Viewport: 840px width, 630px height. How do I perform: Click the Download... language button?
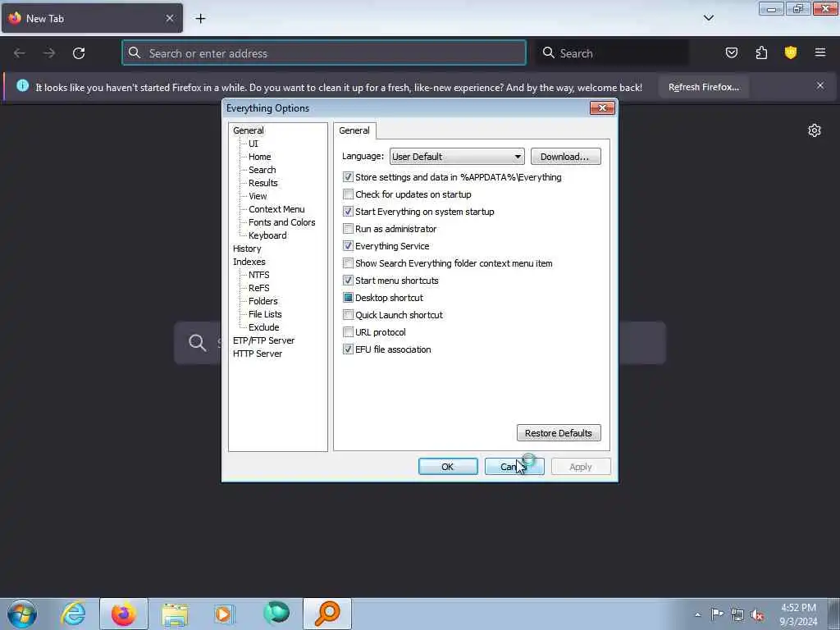566,157
